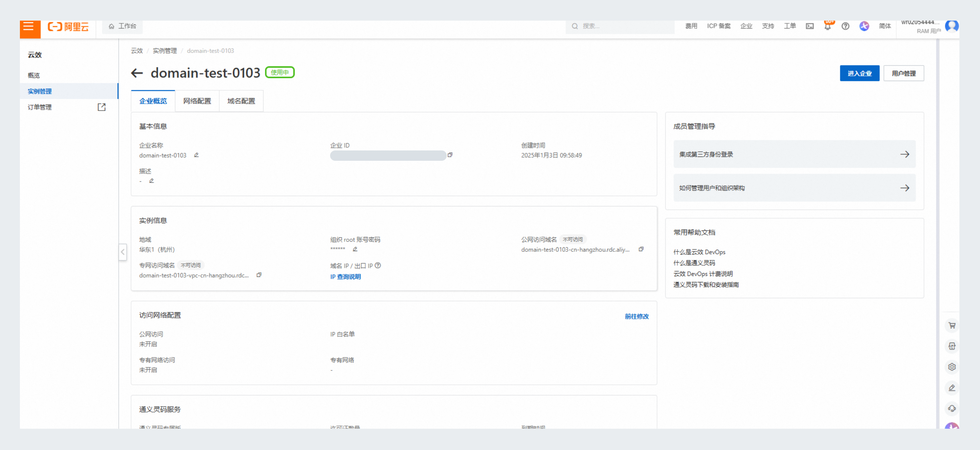This screenshot has width=980, height=450.
Task: Copy the VPC access domain name
Action: (x=259, y=275)
